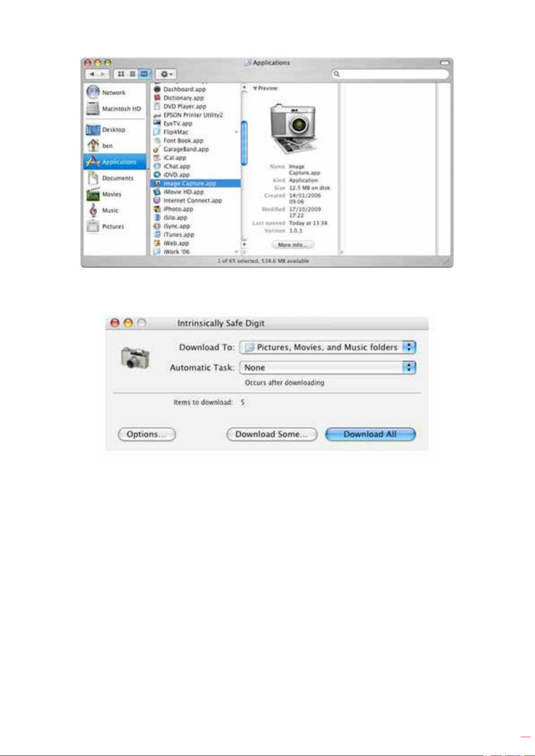Open the Movies folder in sidebar
535x756 pixels.
(93, 194)
